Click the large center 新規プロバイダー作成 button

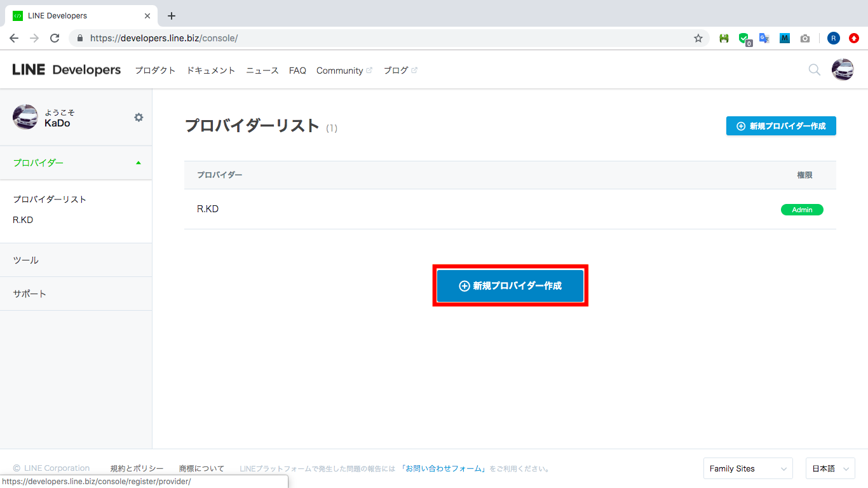click(510, 286)
